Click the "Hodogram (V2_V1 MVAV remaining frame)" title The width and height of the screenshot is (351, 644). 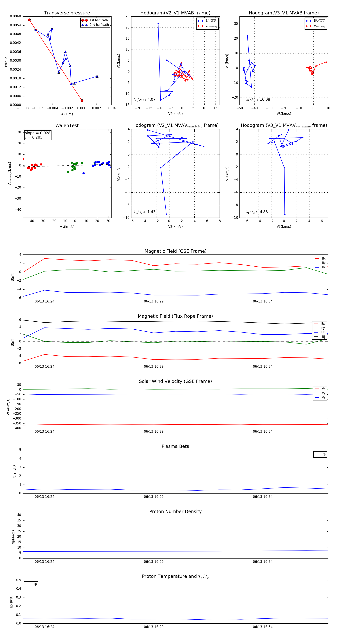[175, 125]
